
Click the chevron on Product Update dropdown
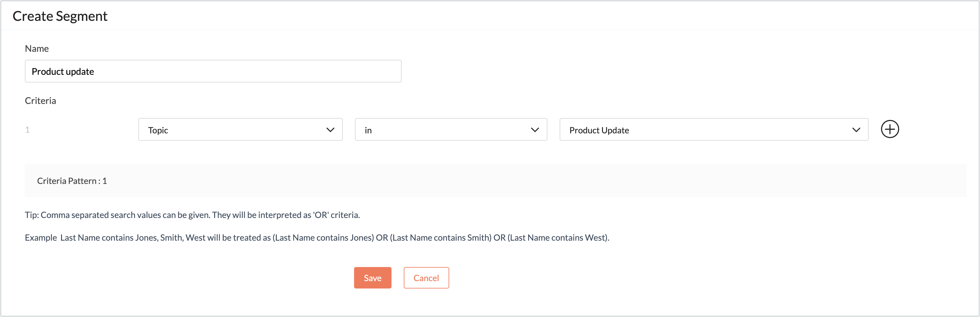856,130
